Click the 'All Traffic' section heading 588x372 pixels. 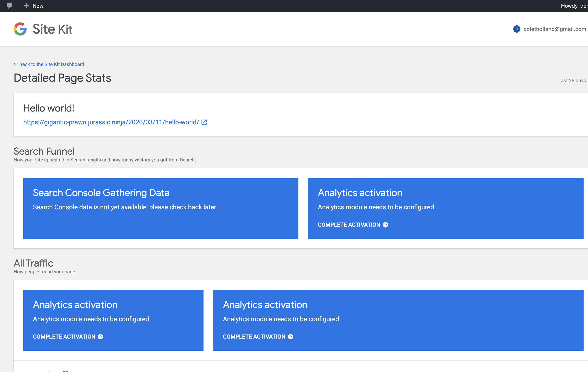[33, 263]
